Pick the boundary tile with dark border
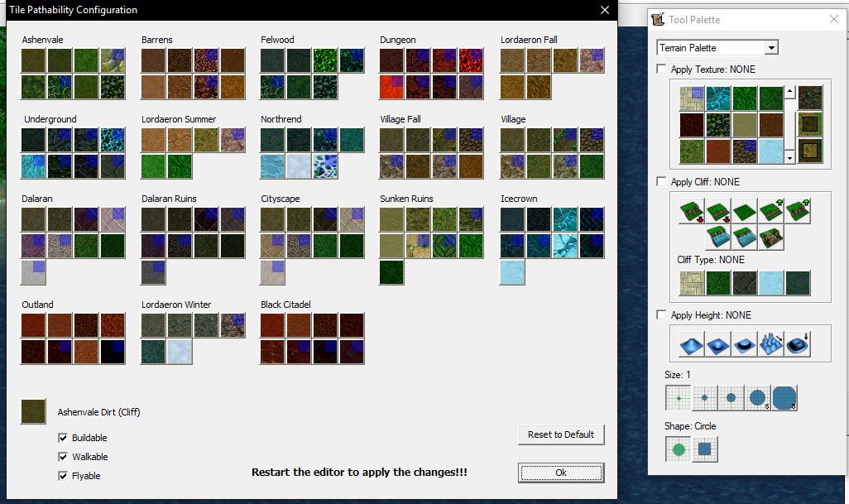 (x=810, y=151)
